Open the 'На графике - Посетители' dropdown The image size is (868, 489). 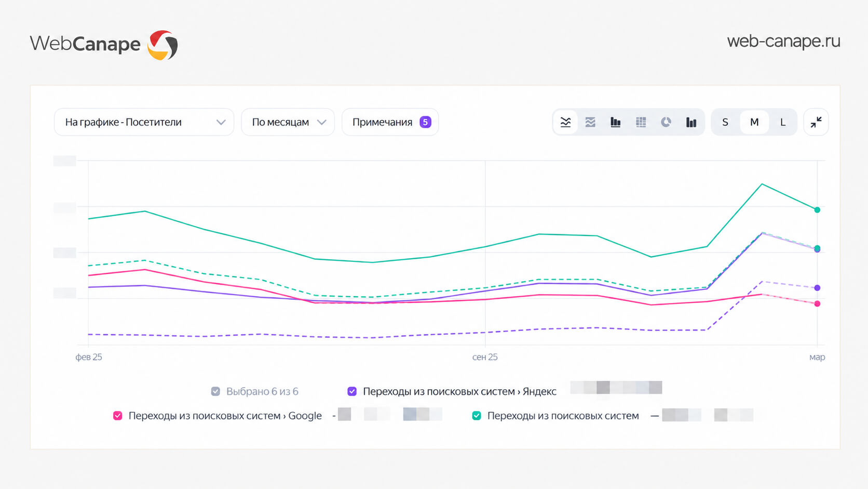pyautogui.click(x=144, y=122)
